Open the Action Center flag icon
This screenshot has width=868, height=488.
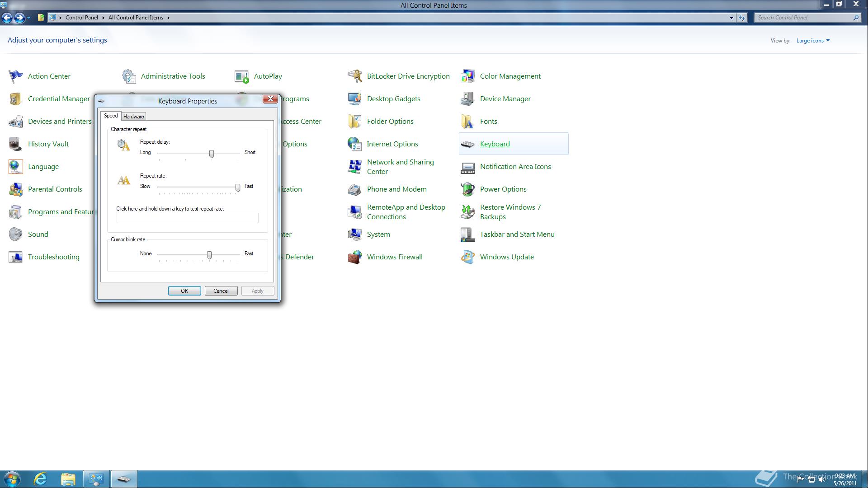[16, 76]
